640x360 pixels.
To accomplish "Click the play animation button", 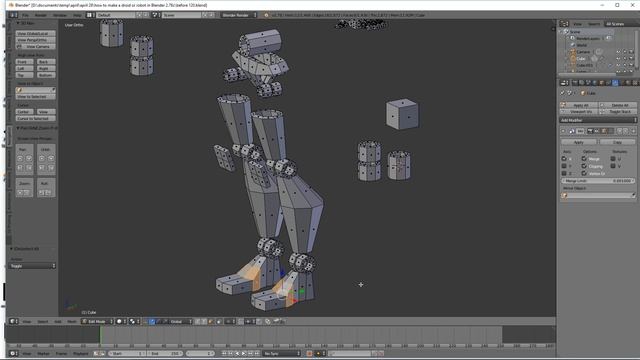I will coord(244,353).
